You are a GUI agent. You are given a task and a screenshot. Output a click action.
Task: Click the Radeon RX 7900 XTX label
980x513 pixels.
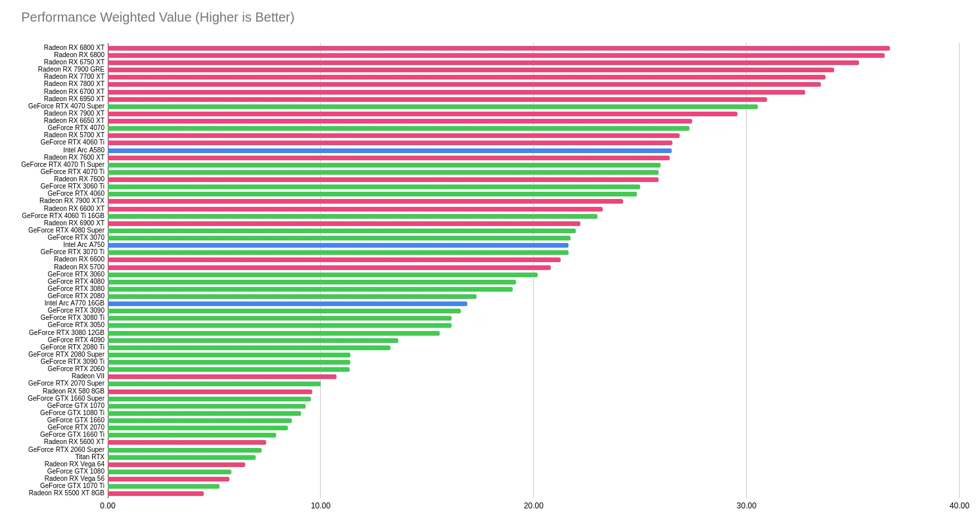click(x=72, y=201)
